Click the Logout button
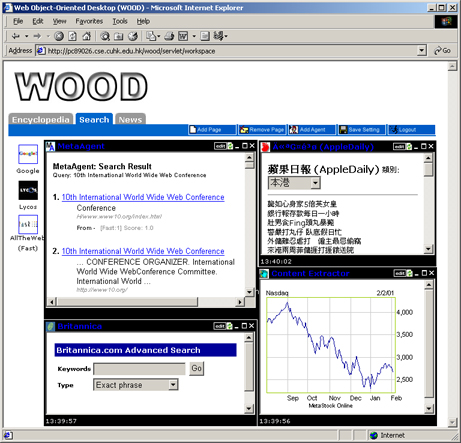Screen dimensions: 461x443 tap(411, 130)
